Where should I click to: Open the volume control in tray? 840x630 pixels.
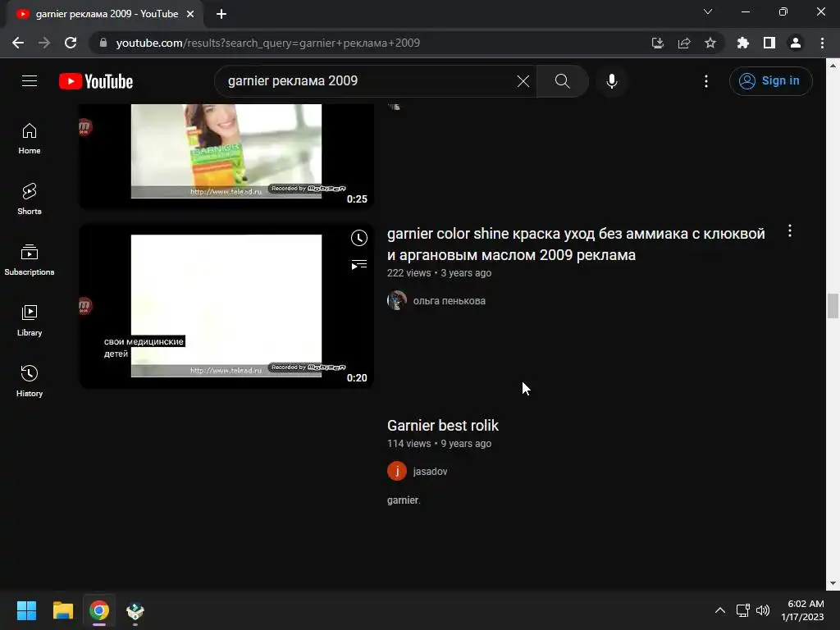pos(762,610)
